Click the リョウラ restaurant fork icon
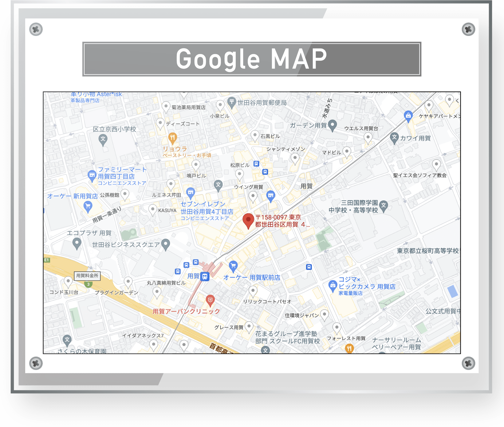504x427 pixels. [x=172, y=139]
